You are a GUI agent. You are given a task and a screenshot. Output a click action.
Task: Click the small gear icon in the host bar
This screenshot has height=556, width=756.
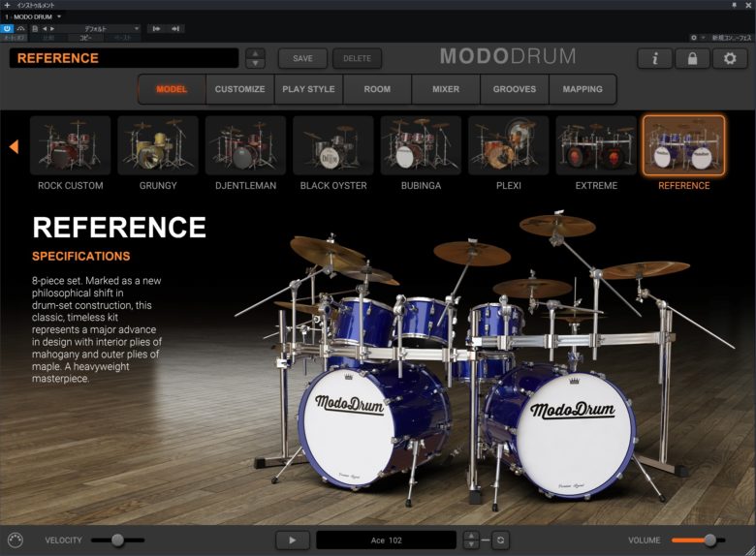693,38
